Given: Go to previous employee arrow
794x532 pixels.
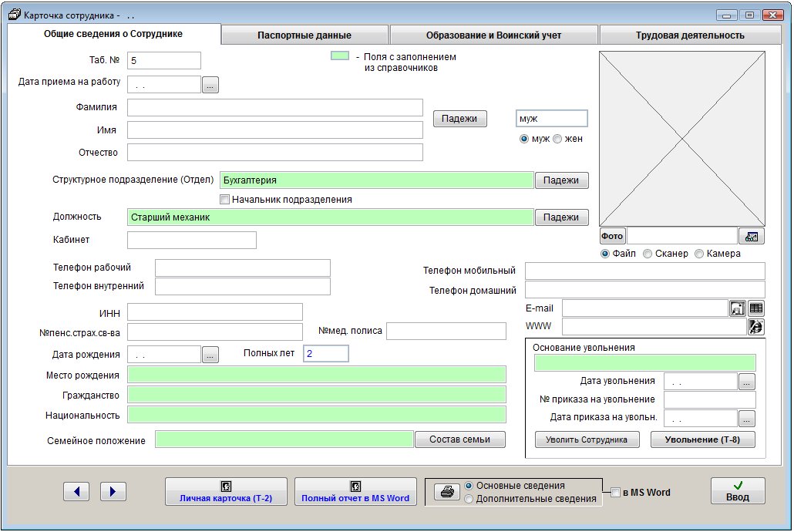Looking at the screenshot, I should [x=76, y=491].
